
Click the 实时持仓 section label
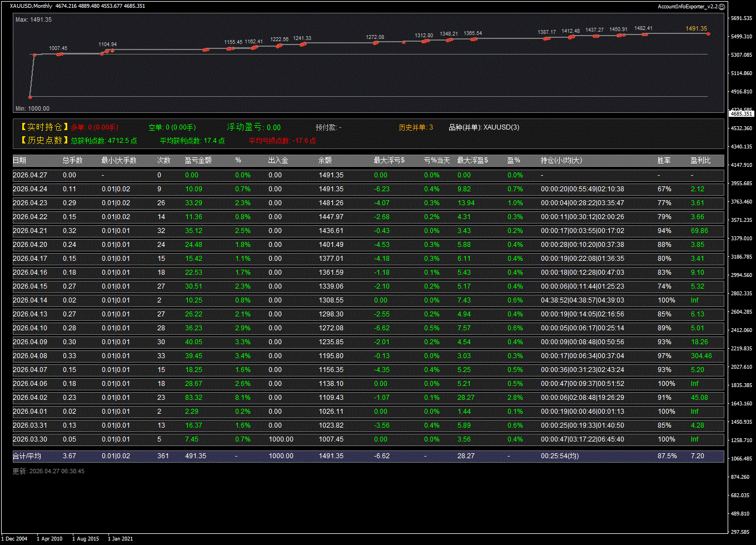[x=44, y=127]
